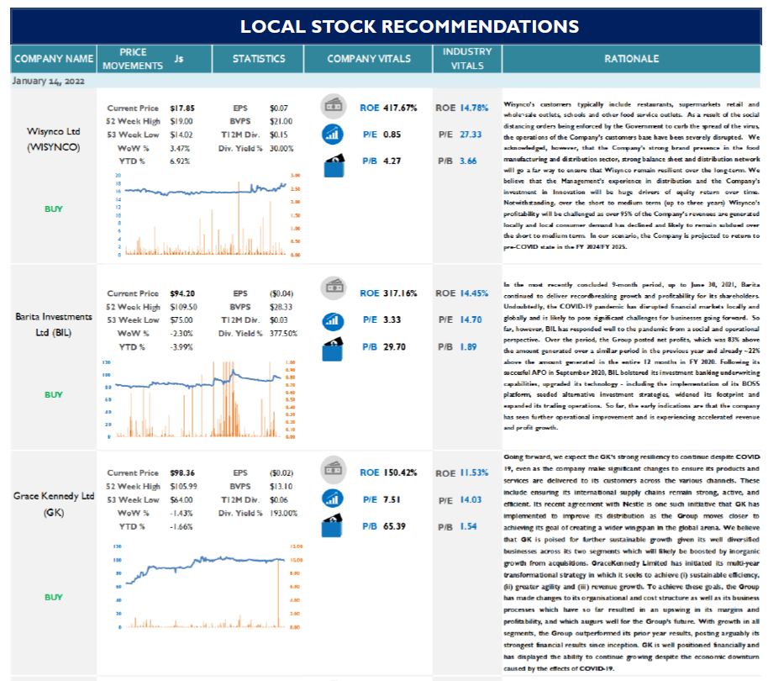Click Wisynco YTD value 6.92%
The image size is (784, 681).
pos(180,161)
